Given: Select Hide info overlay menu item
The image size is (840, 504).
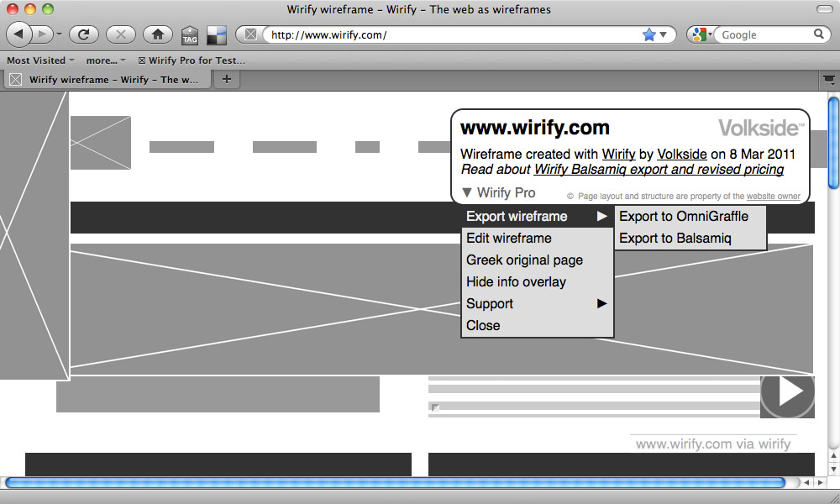Looking at the screenshot, I should tap(537, 282).
